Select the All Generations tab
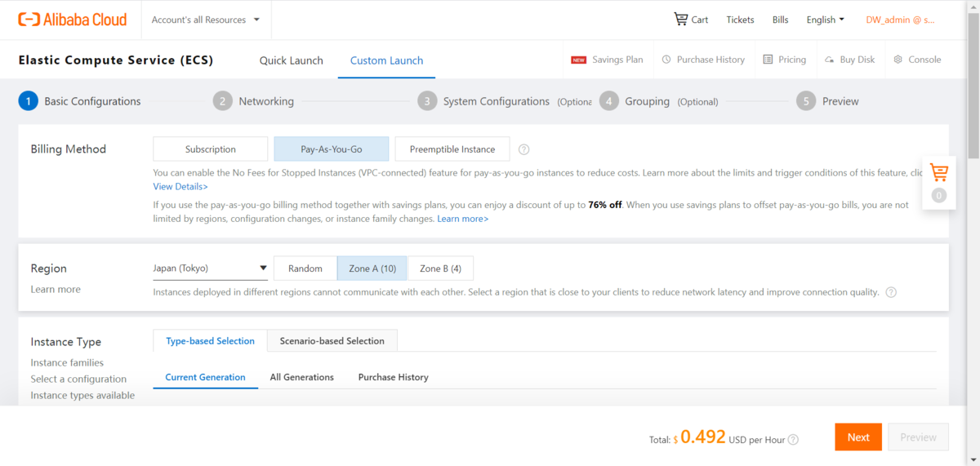The width and height of the screenshot is (980, 466). click(x=302, y=377)
